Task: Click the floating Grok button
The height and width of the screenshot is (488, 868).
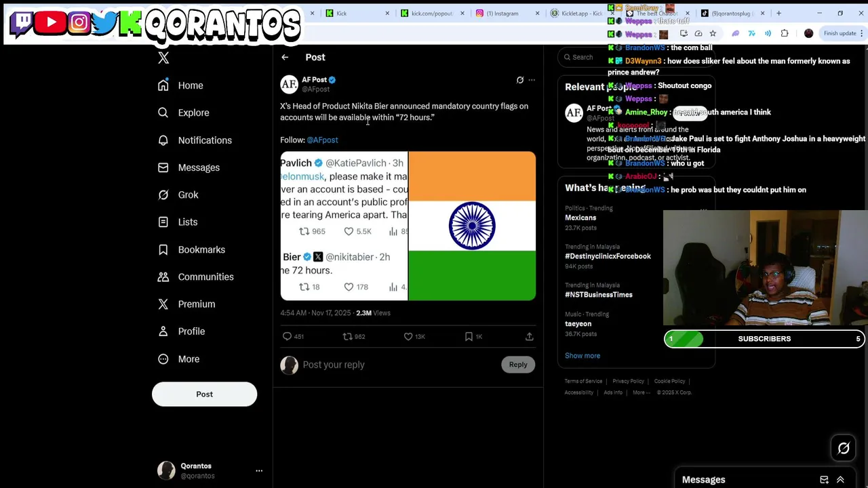Action: (x=844, y=448)
